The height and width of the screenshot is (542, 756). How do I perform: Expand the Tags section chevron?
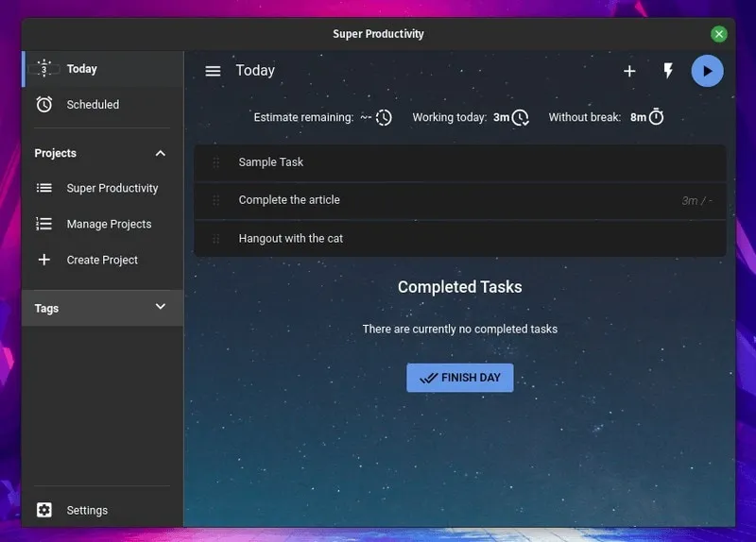click(x=160, y=307)
